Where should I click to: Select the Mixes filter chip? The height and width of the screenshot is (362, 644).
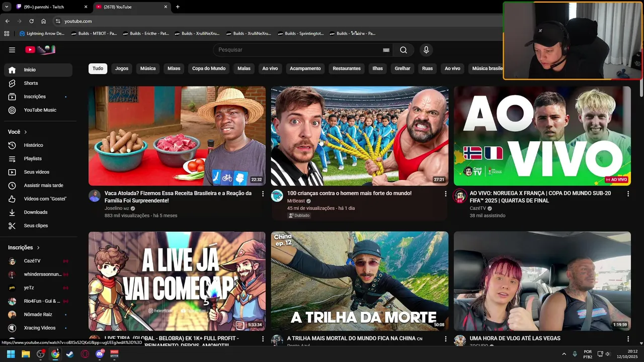pos(174,68)
